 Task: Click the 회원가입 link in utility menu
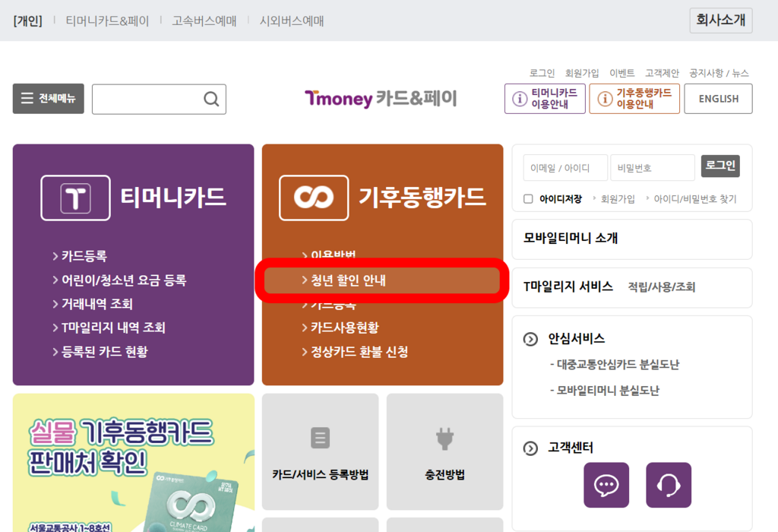click(x=582, y=73)
